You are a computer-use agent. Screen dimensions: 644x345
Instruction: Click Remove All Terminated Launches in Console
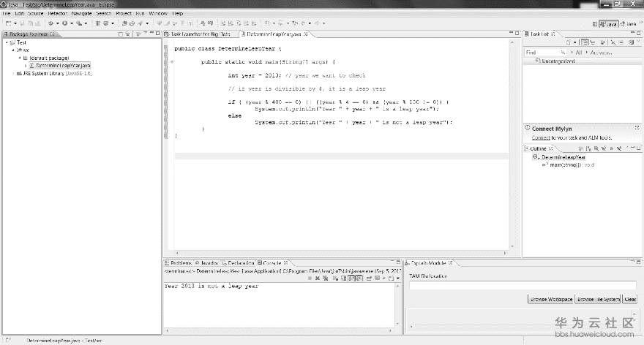click(x=325, y=278)
